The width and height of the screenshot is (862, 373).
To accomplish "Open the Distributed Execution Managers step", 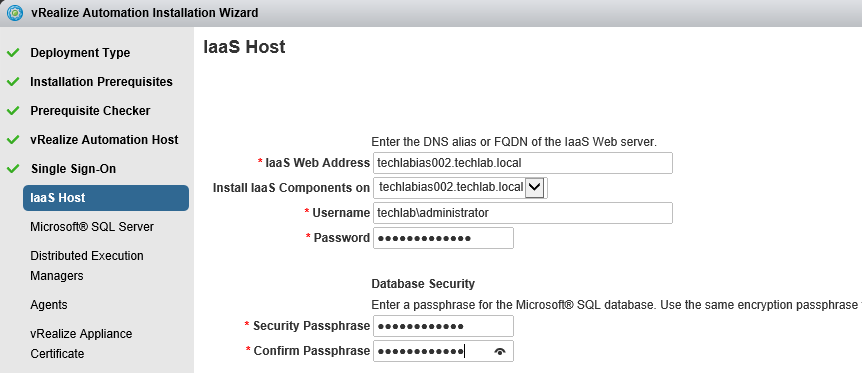I will click(x=87, y=266).
